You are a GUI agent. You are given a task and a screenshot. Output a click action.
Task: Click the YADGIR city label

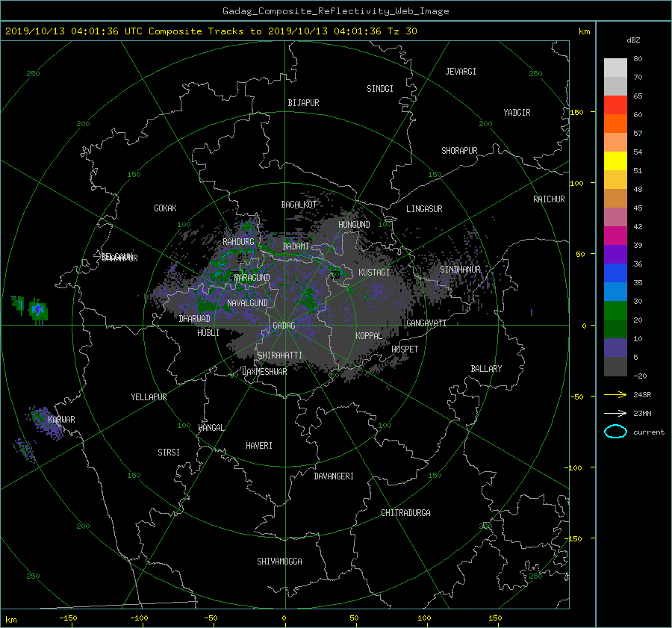tap(517, 113)
